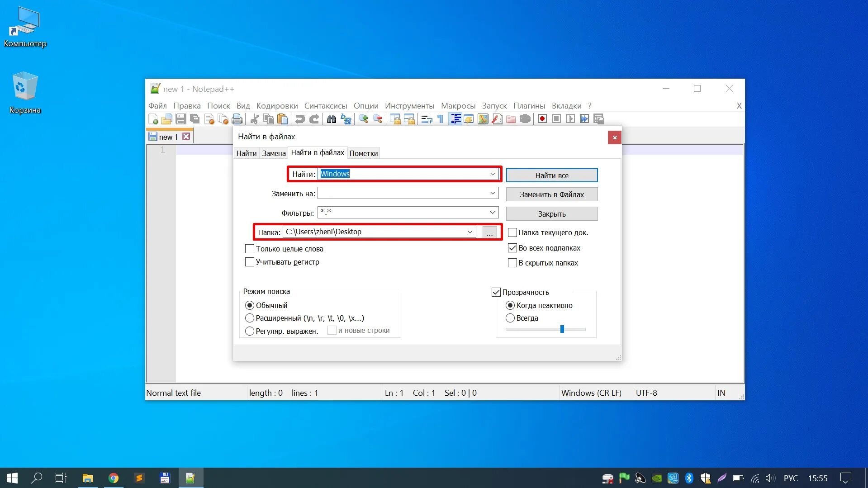868x488 pixels.
Task: Click the Zoom In toolbar icon
Action: click(x=363, y=119)
